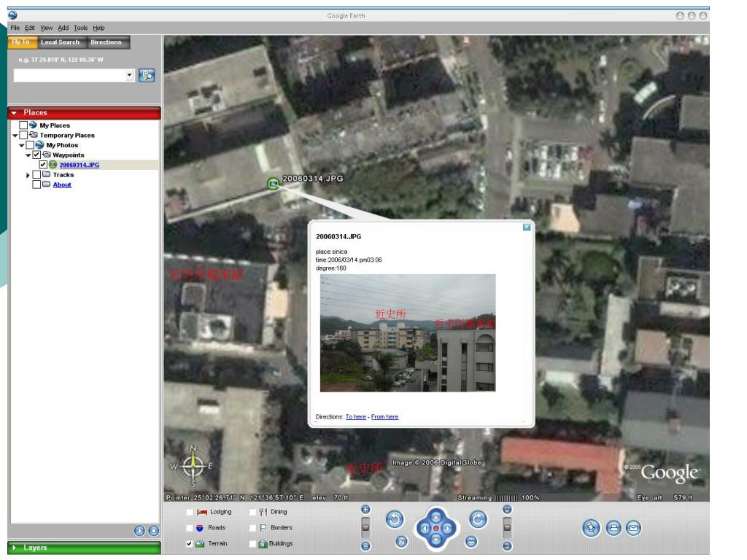Switch to the Local Search tab

[61, 42]
